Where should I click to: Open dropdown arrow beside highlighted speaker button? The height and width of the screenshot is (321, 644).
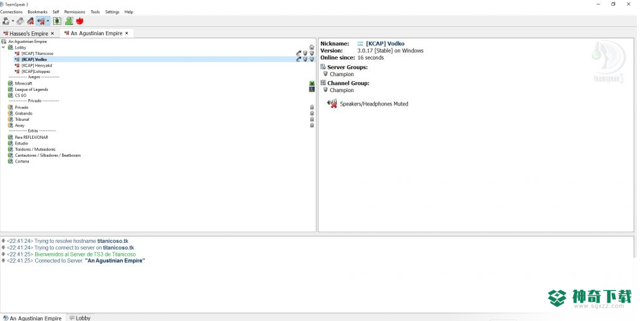48,21
